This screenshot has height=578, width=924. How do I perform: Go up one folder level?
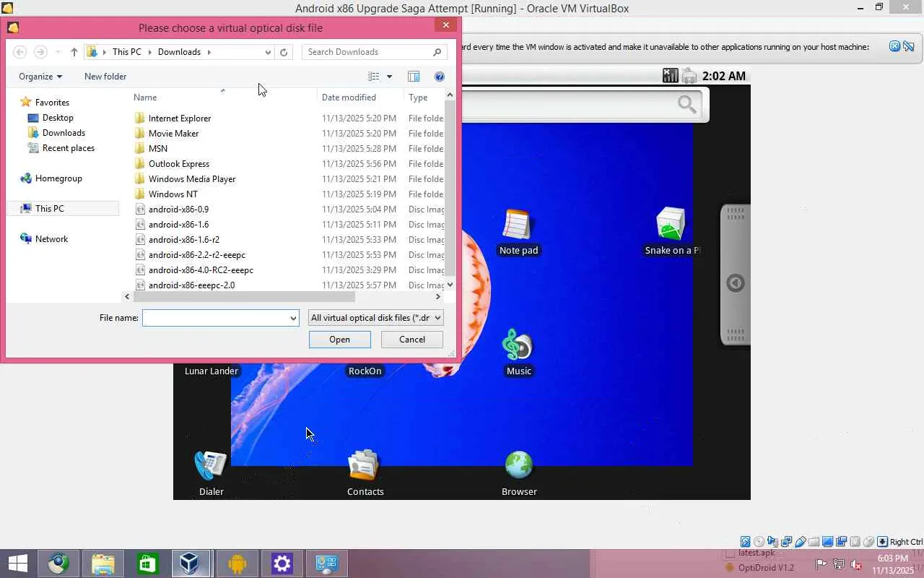[x=74, y=52]
